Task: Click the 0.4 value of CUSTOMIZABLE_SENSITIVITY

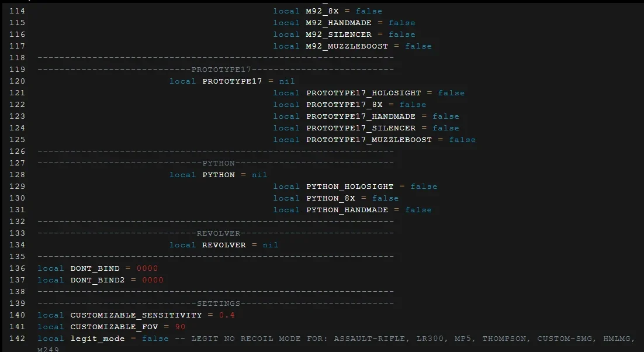Action: [227, 315]
